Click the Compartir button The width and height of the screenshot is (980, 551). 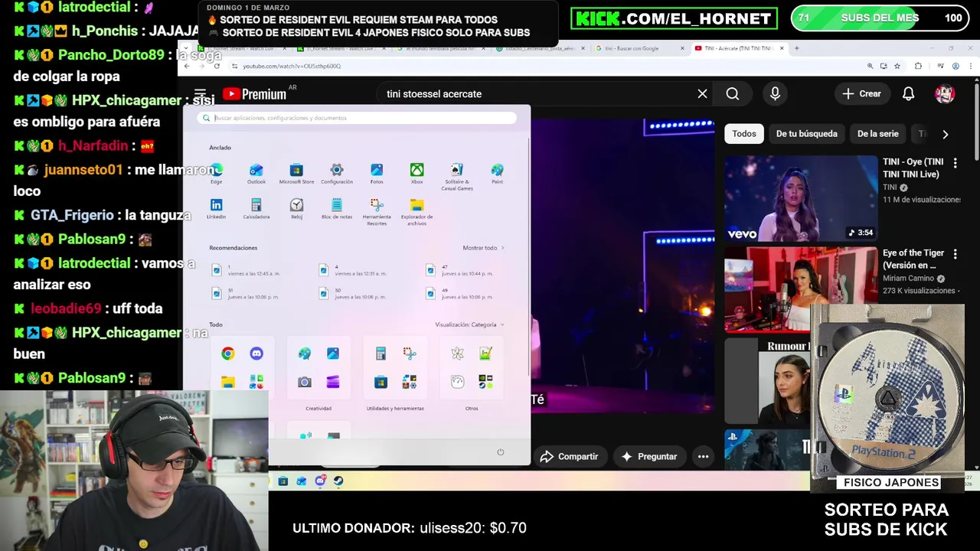[569, 457]
